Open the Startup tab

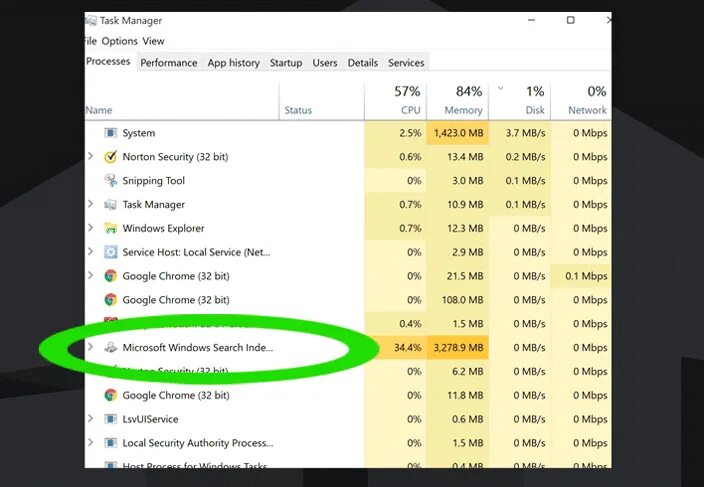pos(286,63)
